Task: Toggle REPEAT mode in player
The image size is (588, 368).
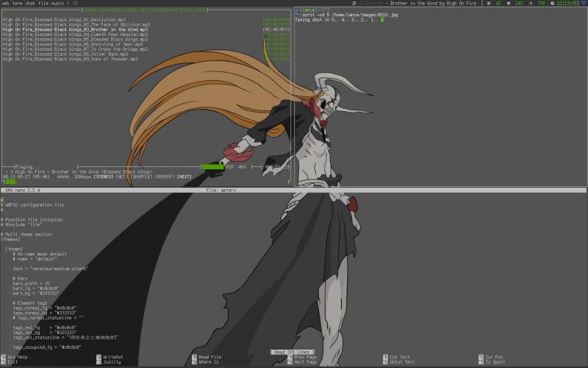Action: (165, 177)
